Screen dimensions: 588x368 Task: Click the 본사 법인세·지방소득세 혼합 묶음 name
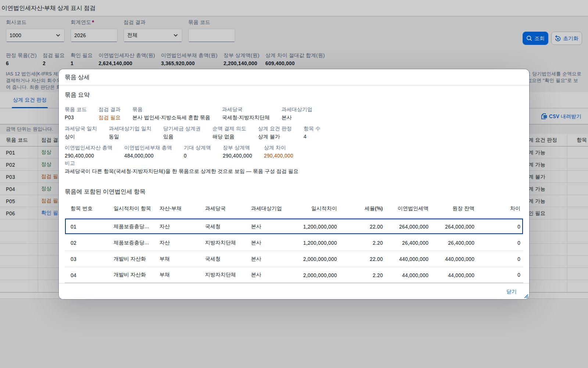point(171,118)
